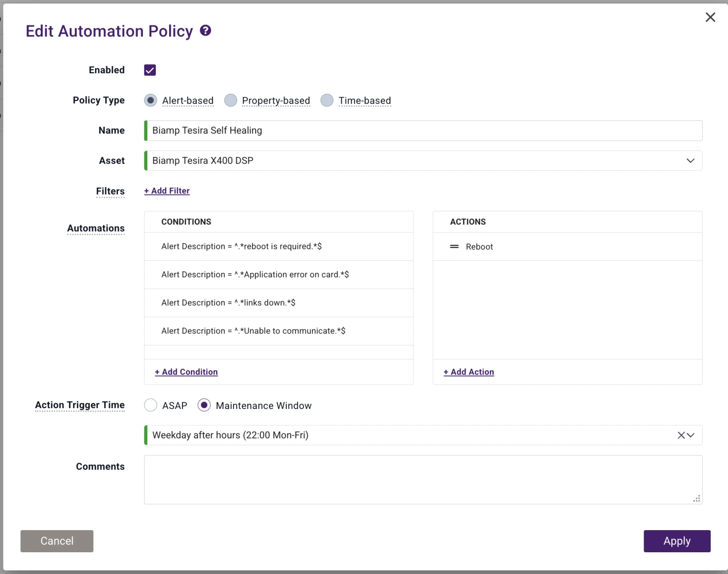Image resolution: width=728 pixels, height=574 pixels.
Task: Click the Add Filter link
Action: (167, 191)
